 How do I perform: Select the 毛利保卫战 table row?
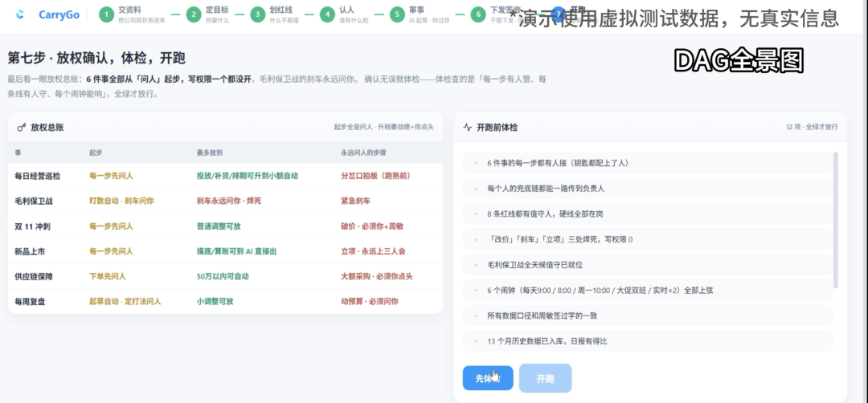pos(225,201)
